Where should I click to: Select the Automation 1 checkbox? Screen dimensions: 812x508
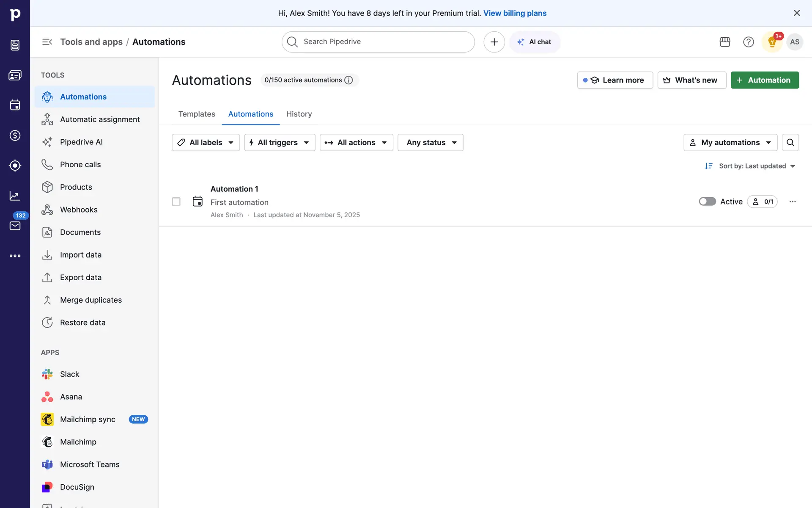tap(176, 202)
